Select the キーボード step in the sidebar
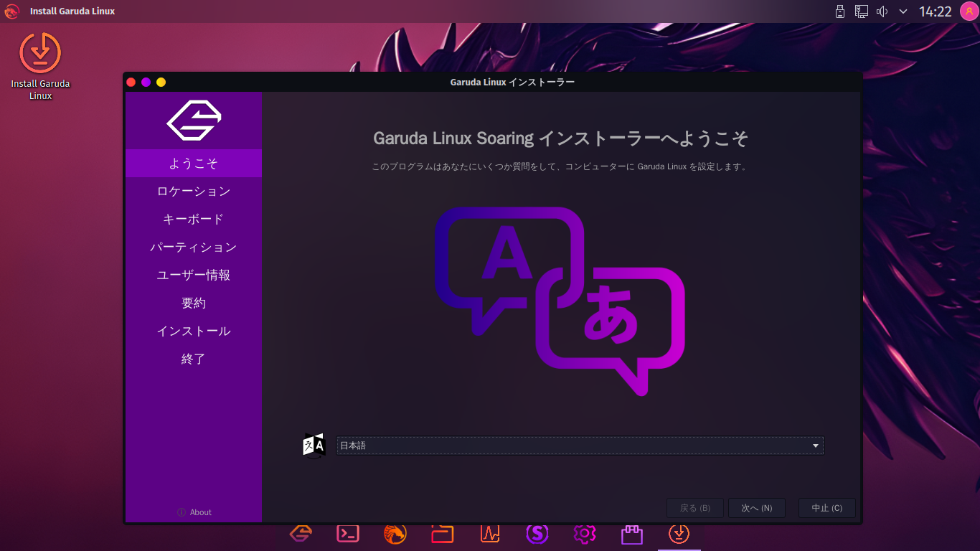Viewport: 980px width, 551px height. click(194, 220)
